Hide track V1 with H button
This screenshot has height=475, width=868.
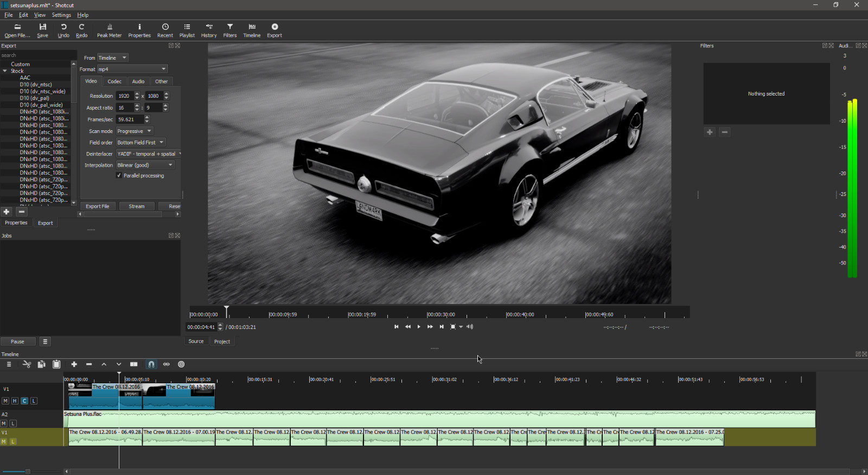(x=15, y=401)
